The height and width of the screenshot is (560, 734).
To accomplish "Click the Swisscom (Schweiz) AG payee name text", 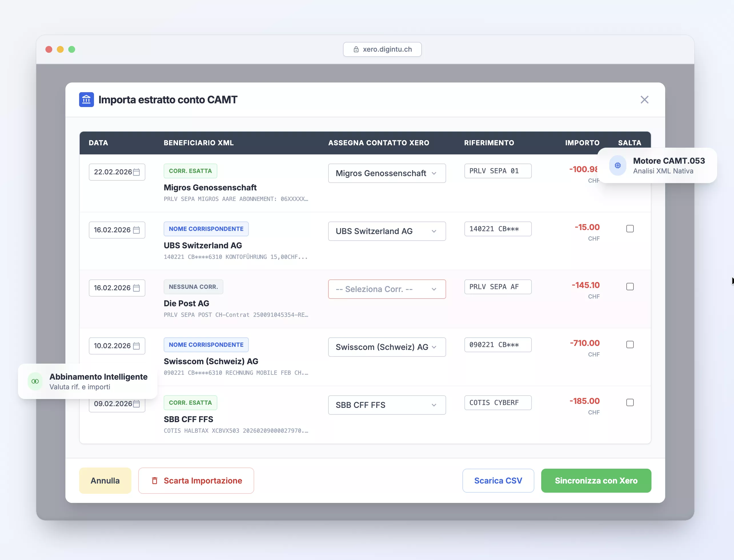I will click(211, 362).
